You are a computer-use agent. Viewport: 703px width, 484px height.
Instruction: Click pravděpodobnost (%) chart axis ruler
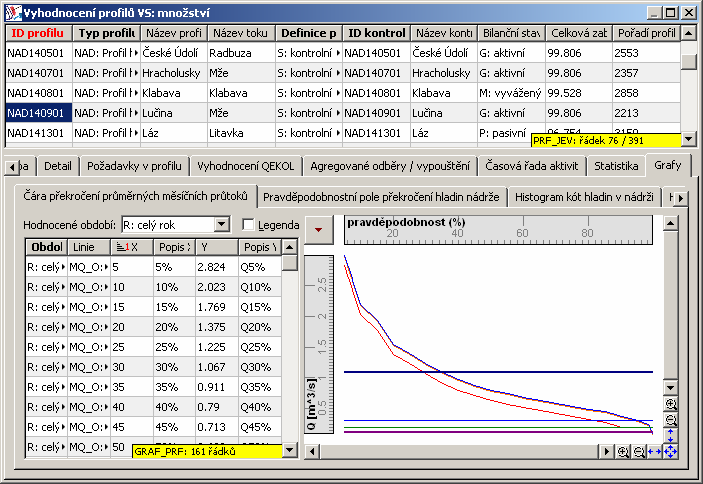coord(498,230)
